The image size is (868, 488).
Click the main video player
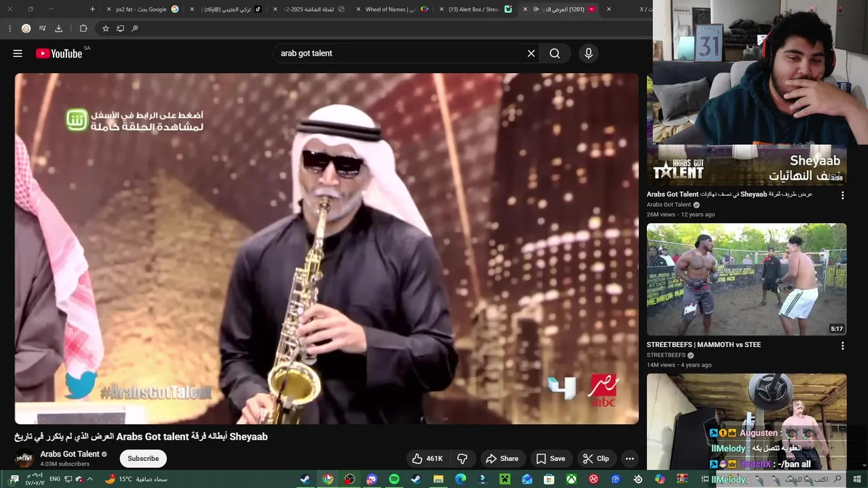[327, 249]
